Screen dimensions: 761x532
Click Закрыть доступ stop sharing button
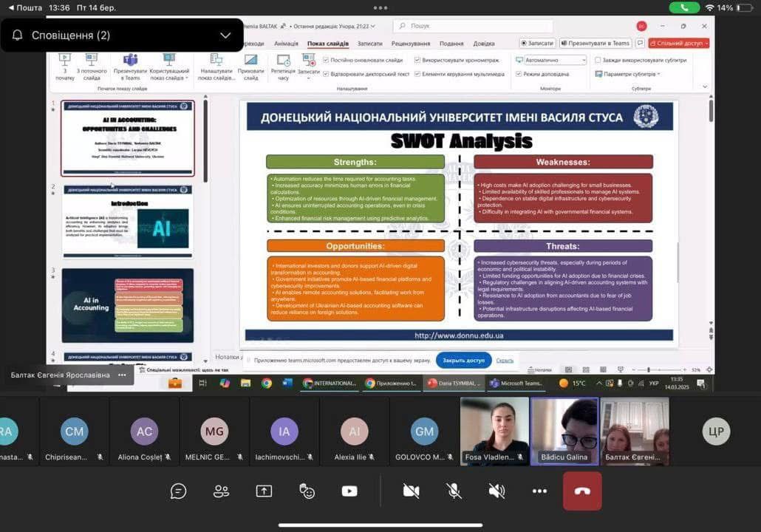click(463, 360)
